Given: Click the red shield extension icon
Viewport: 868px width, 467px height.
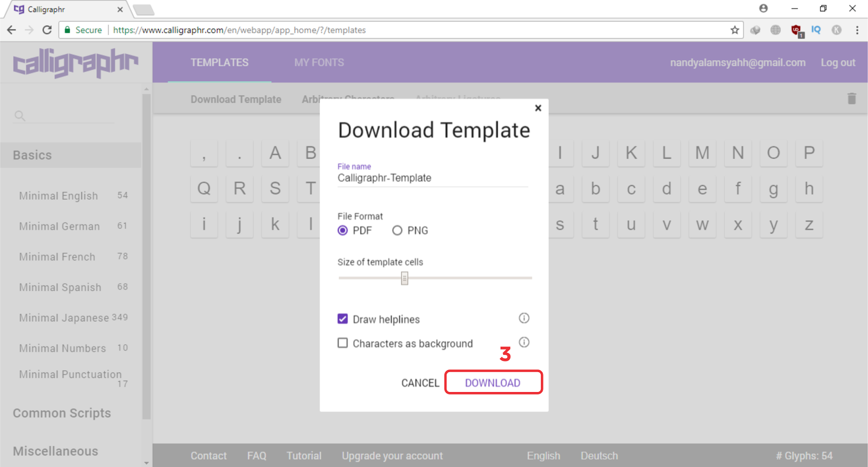Looking at the screenshot, I should [x=796, y=30].
